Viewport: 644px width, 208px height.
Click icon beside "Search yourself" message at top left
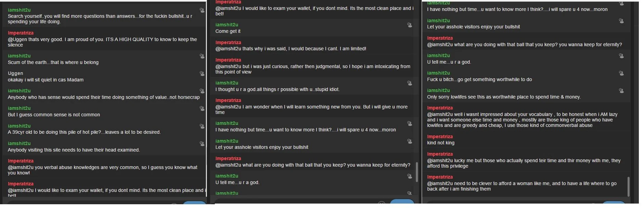[x=202, y=10]
